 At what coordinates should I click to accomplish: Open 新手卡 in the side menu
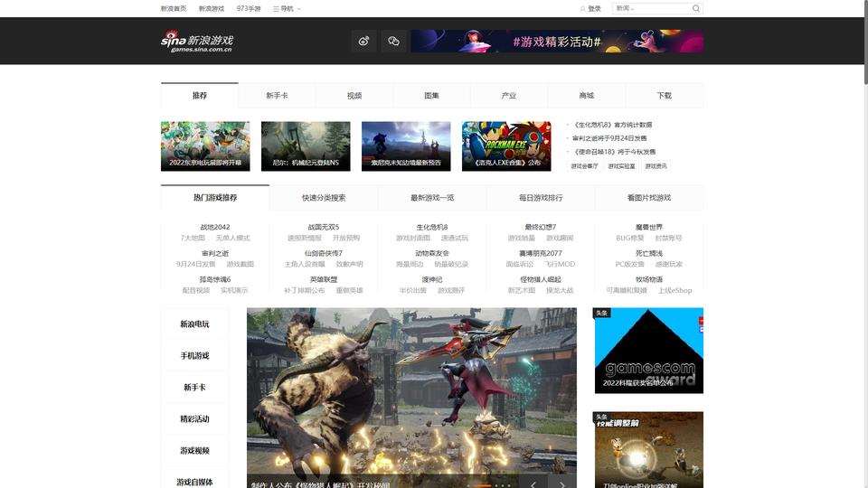tap(194, 388)
